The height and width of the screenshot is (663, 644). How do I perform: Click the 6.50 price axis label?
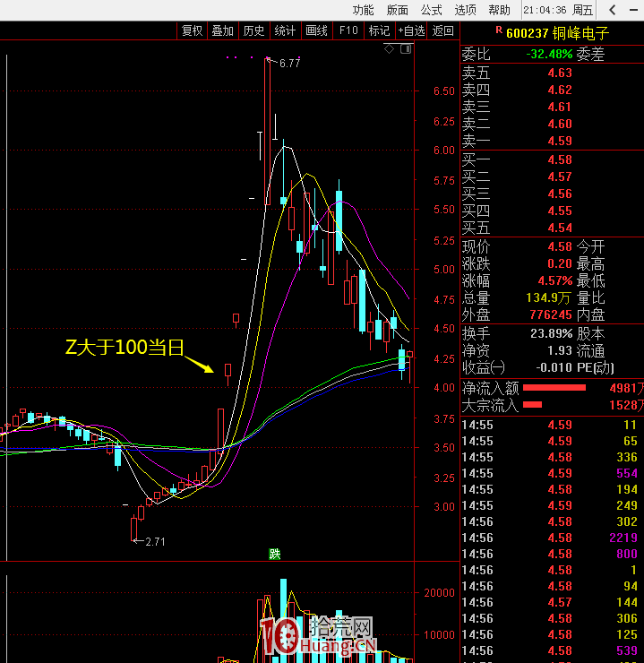tap(443, 90)
